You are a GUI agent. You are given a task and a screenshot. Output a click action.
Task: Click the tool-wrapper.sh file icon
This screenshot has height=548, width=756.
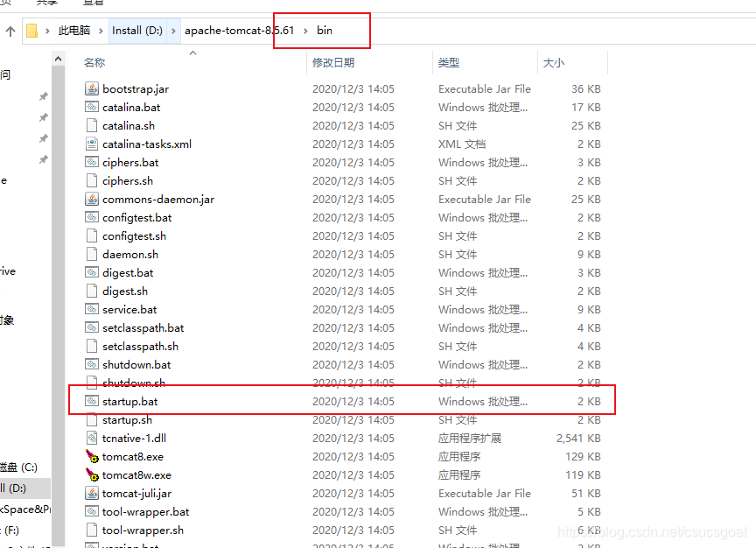(92, 530)
